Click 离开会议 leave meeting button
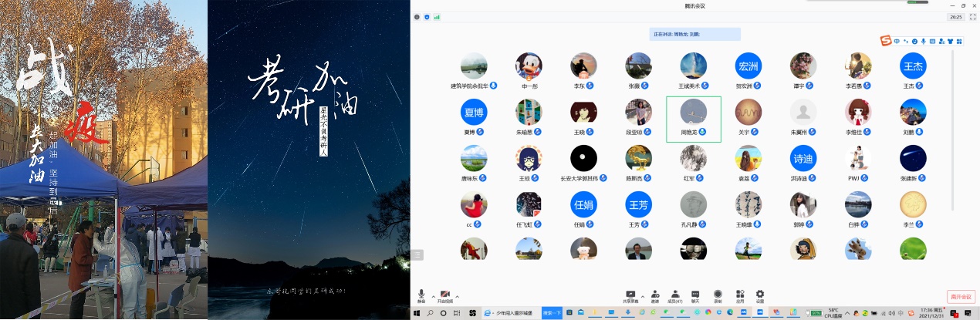The height and width of the screenshot is (320, 980). 961,296
